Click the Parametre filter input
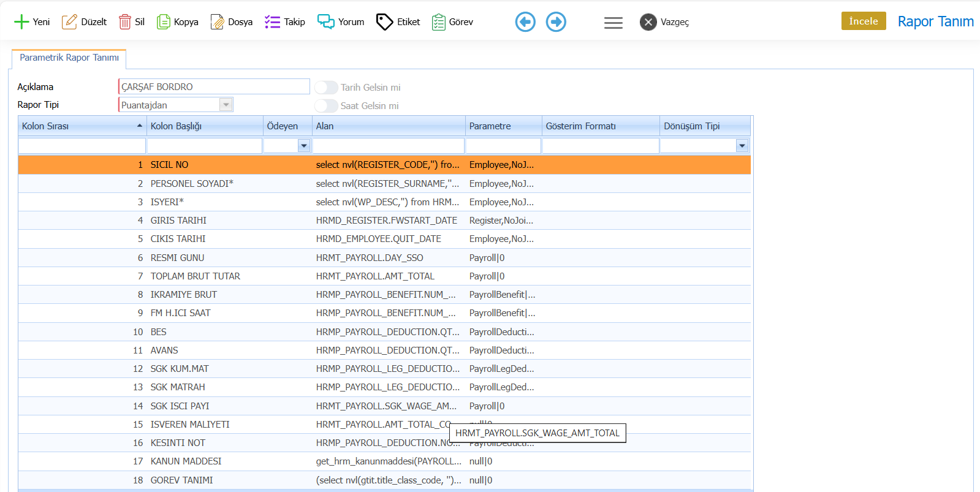Image resolution: width=980 pixels, height=492 pixels. pyautogui.click(x=504, y=146)
